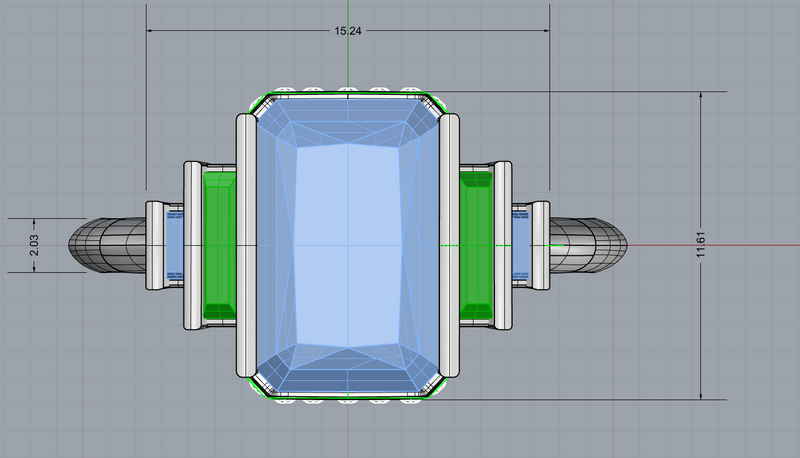Pick the small blue stone on left side

tap(175, 244)
